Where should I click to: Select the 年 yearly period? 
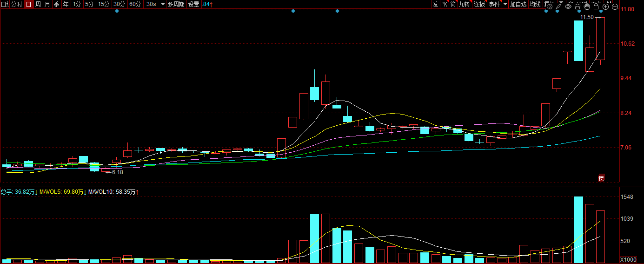66,4
